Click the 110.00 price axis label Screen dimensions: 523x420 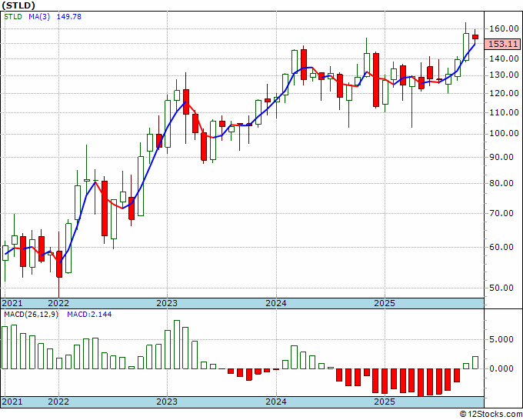click(x=504, y=112)
